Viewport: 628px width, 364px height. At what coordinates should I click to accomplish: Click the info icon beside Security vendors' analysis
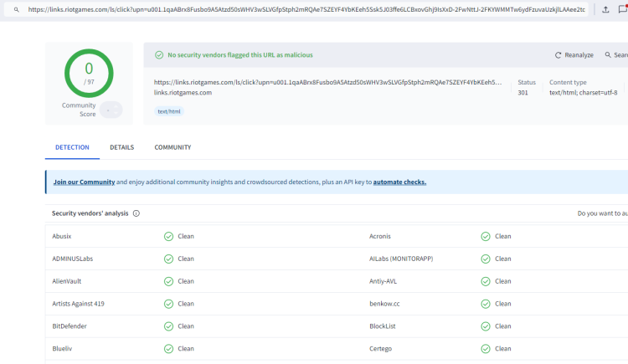136,213
